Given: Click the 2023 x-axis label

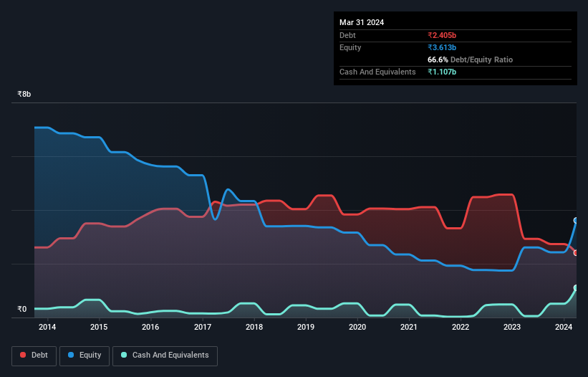Looking at the screenshot, I should click(512, 327).
